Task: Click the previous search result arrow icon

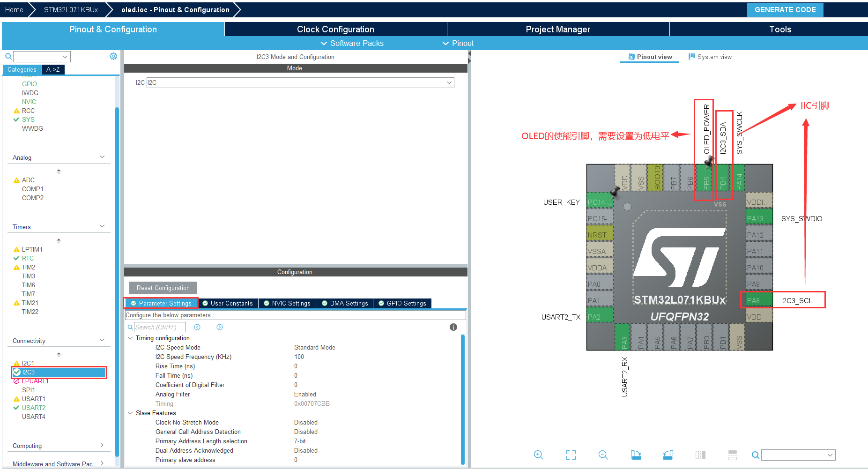Action: coord(197,327)
